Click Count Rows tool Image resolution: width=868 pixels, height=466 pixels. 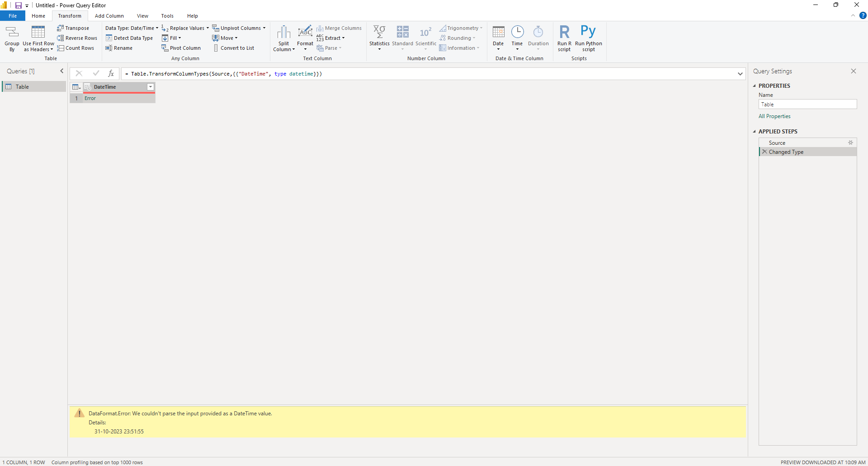click(x=75, y=48)
